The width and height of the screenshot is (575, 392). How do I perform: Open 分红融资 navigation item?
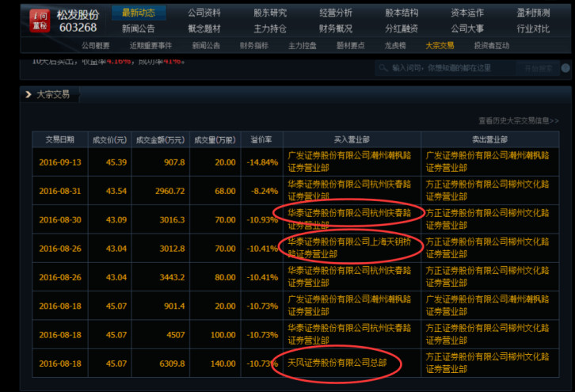pyautogui.click(x=401, y=29)
